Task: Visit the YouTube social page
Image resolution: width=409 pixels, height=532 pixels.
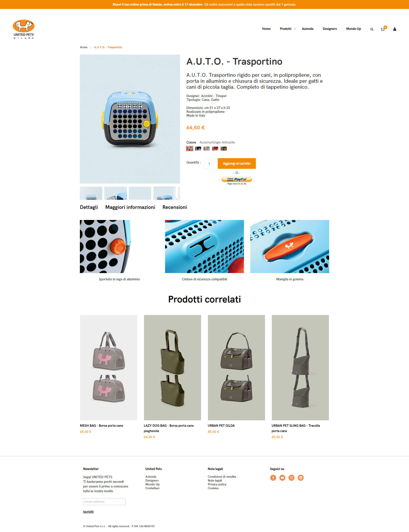Action: (x=282, y=478)
